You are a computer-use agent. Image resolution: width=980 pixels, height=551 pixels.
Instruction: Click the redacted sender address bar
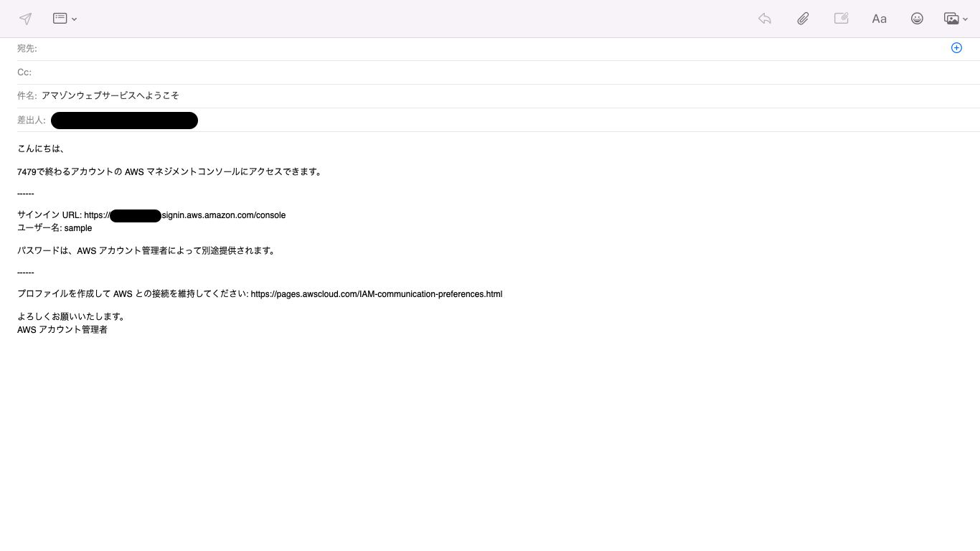(123, 120)
